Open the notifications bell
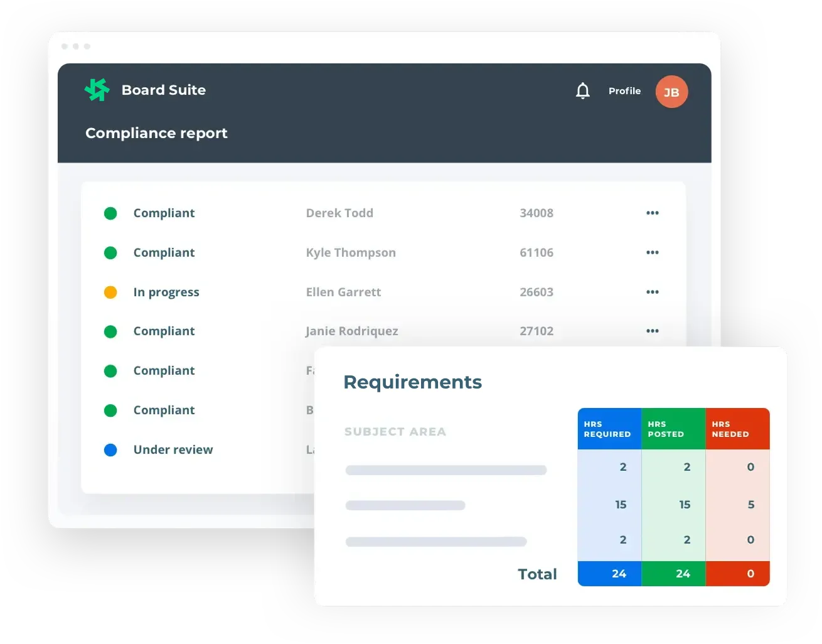Screen dimensions: 822x644 (x=583, y=91)
